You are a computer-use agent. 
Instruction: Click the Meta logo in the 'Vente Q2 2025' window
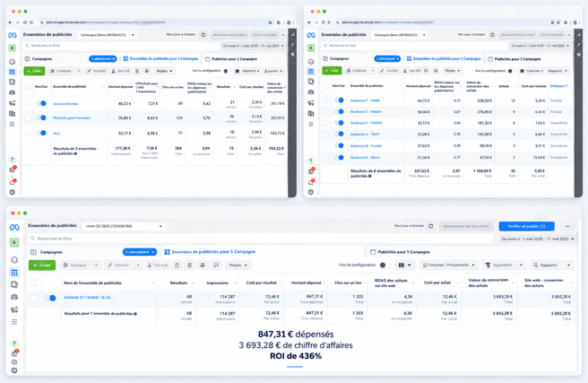14,227
